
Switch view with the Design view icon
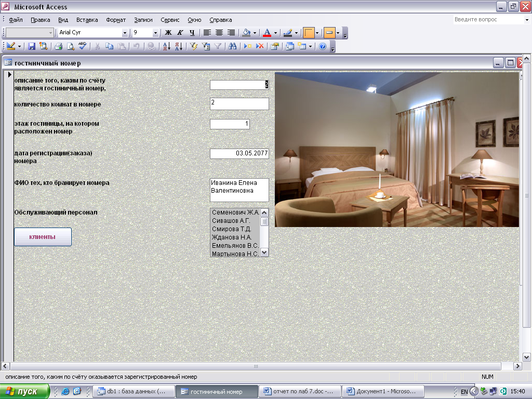(x=11, y=46)
